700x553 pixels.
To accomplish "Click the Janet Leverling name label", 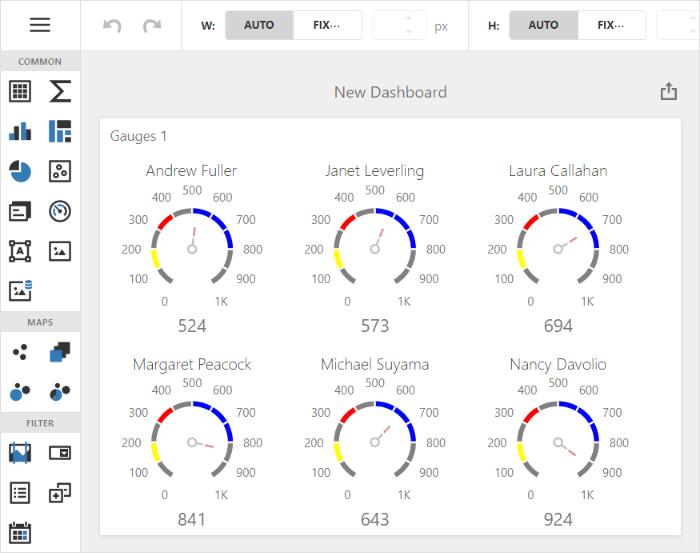I will (x=375, y=171).
